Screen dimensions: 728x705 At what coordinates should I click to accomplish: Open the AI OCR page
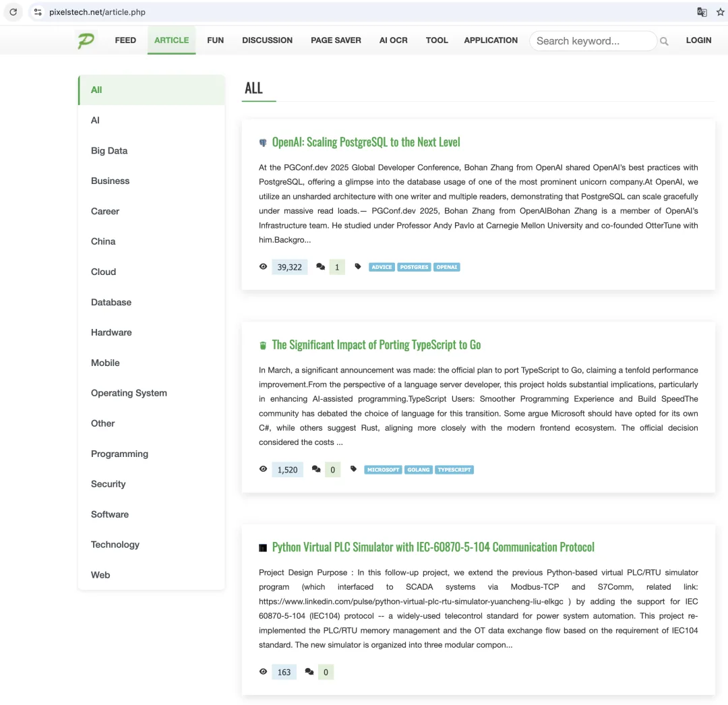tap(393, 40)
